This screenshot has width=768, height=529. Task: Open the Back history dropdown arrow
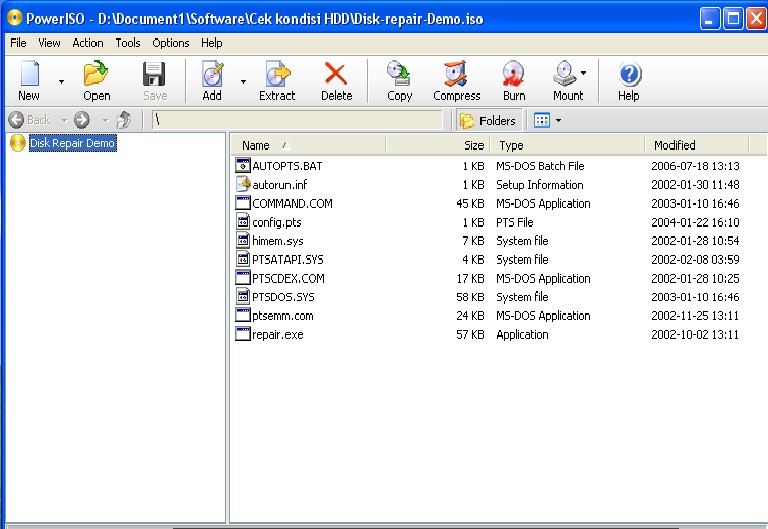(x=64, y=120)
